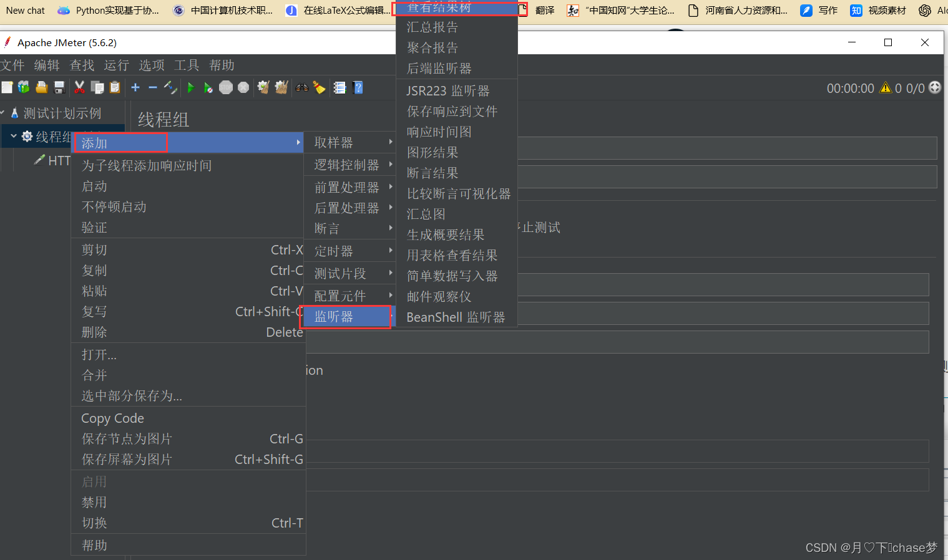Image resolution: width=948 pixels, height=560 pixels.
Task: Start the test with green play icon
Action: (191, 87)
